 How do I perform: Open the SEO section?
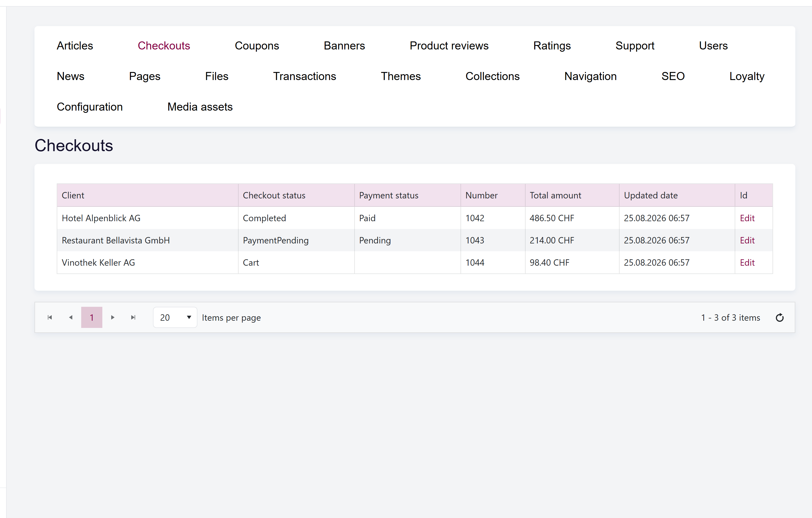tap(673, 76)
